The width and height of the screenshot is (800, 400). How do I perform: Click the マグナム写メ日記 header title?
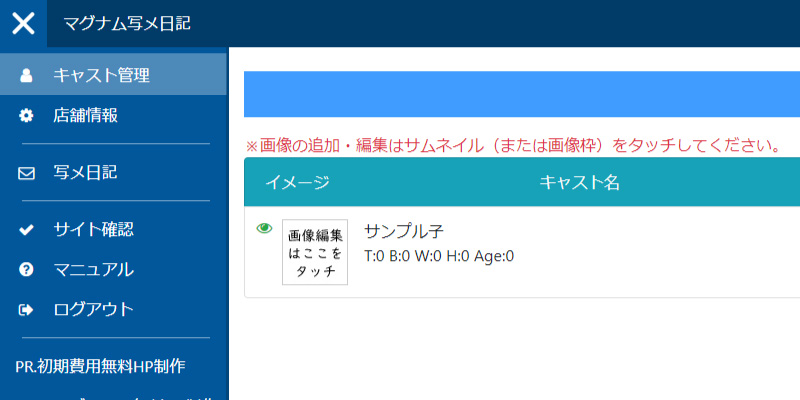pyautogui.click(x=126, y=23)
